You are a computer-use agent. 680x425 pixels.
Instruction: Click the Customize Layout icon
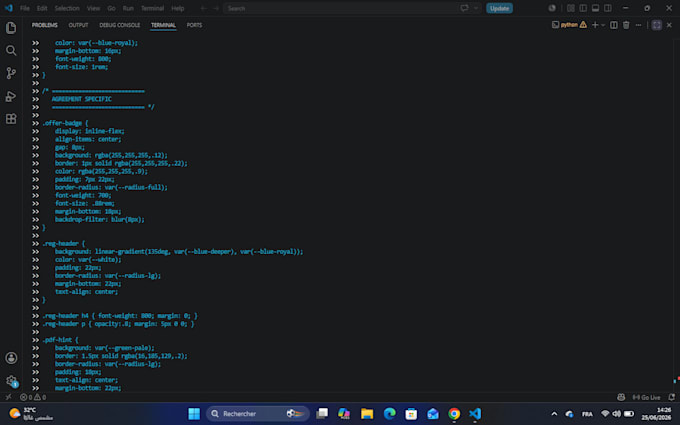click(571, 8)
